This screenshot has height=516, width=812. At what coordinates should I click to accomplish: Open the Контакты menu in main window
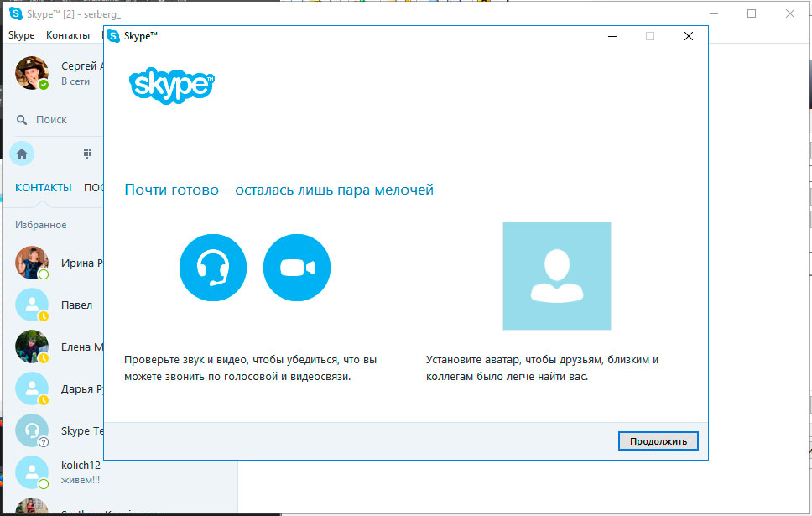click(68, 35)
